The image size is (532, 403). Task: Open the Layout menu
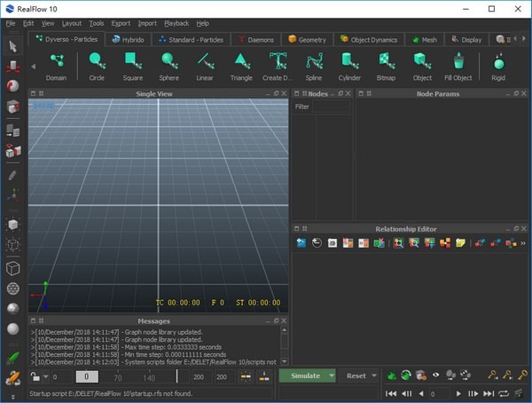pos(72,23)
